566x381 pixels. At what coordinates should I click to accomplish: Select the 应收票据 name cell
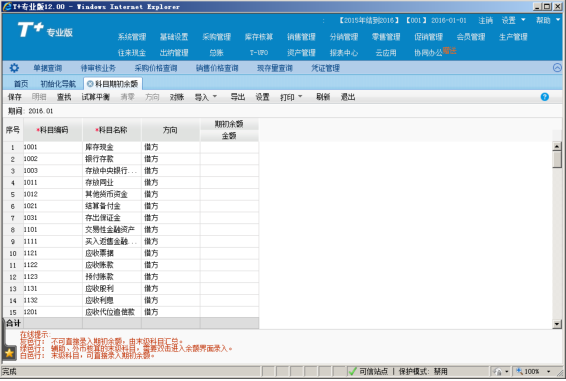point(112,253)
